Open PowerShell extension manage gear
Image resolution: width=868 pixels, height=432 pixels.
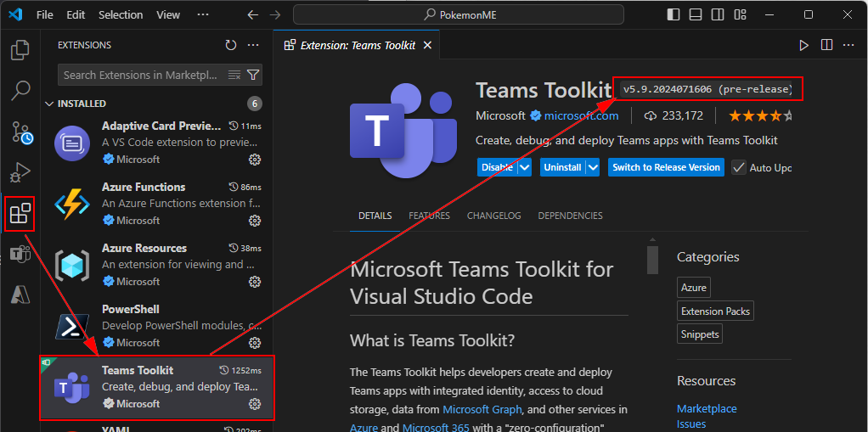(x=254, y=342)
